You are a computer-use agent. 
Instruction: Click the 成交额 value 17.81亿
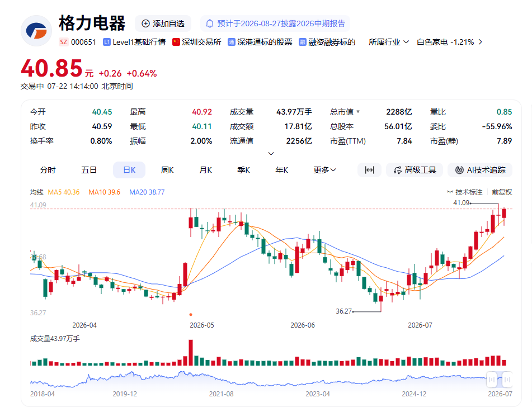[x=298, y=126]
